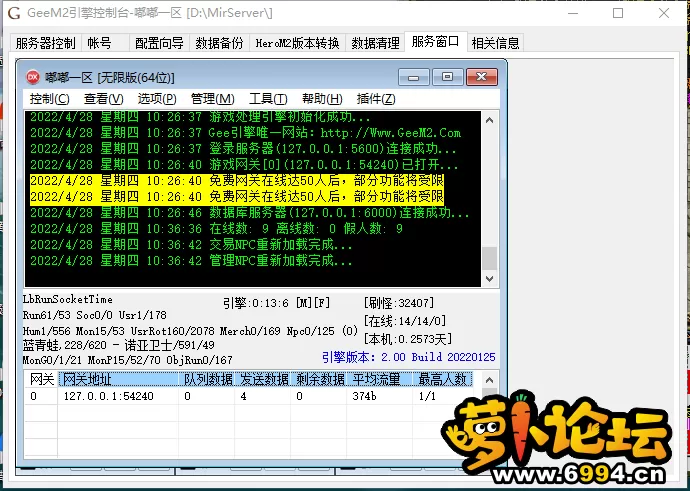Click the MonG0/1/21 MonP15/52/70 line
690x491 pixels.
128,360
